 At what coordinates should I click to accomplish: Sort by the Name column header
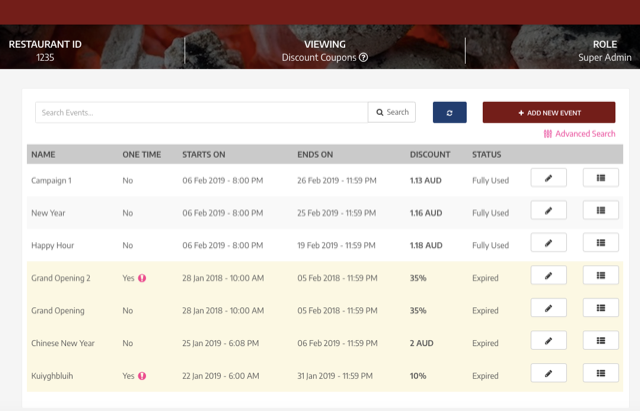click(x=43, y=154)
